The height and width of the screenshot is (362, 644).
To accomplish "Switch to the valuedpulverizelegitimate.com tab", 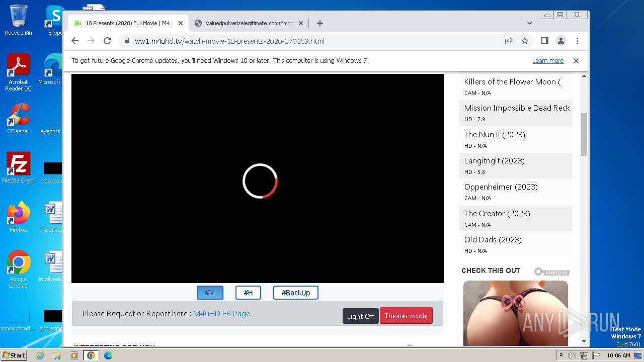I will (x=249, y=23).
